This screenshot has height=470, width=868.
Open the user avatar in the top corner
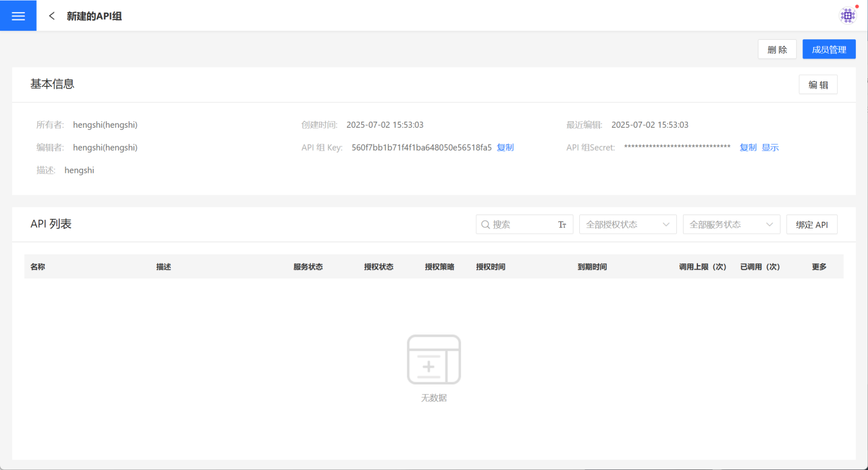[x=848, y=16]
